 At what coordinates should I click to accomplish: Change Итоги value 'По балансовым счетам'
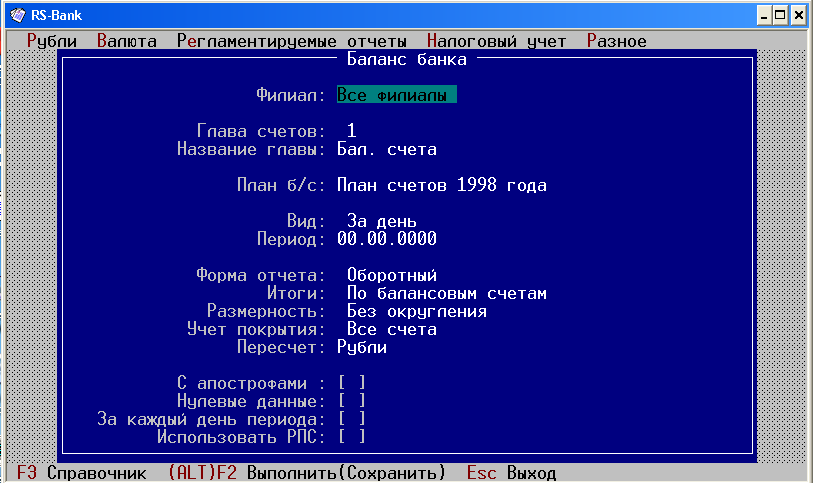(446, 293)
